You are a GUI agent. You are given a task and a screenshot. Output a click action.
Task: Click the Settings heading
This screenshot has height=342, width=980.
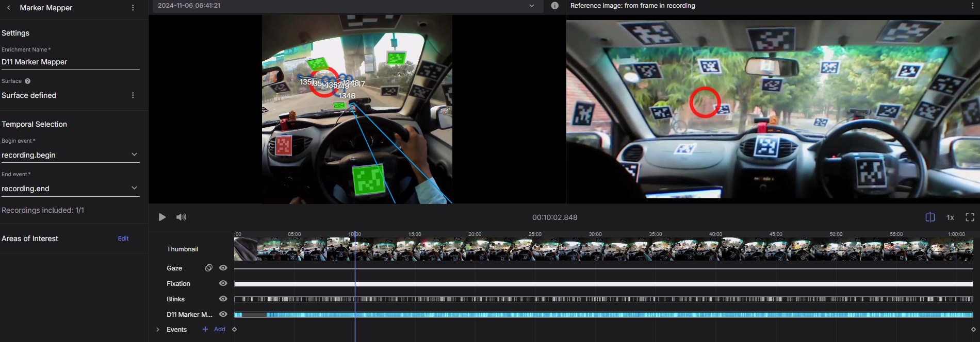pos(15,33)
